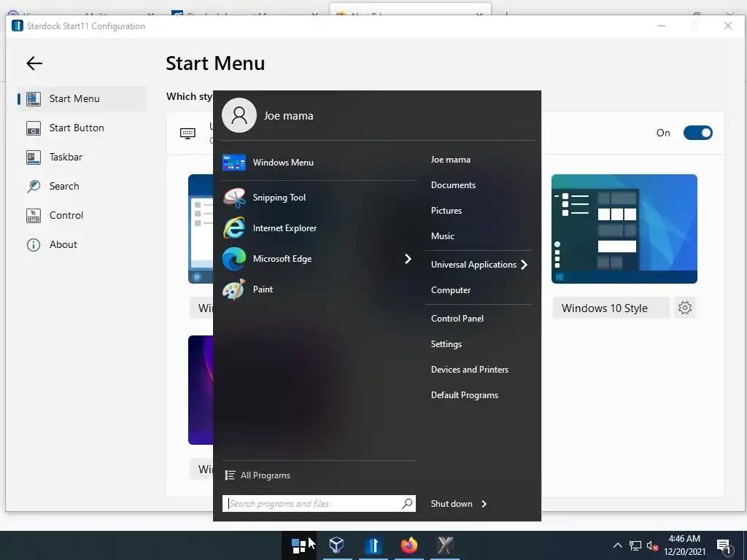Select the Windows 10 Style thumbnail

click(x=624, y=228)
